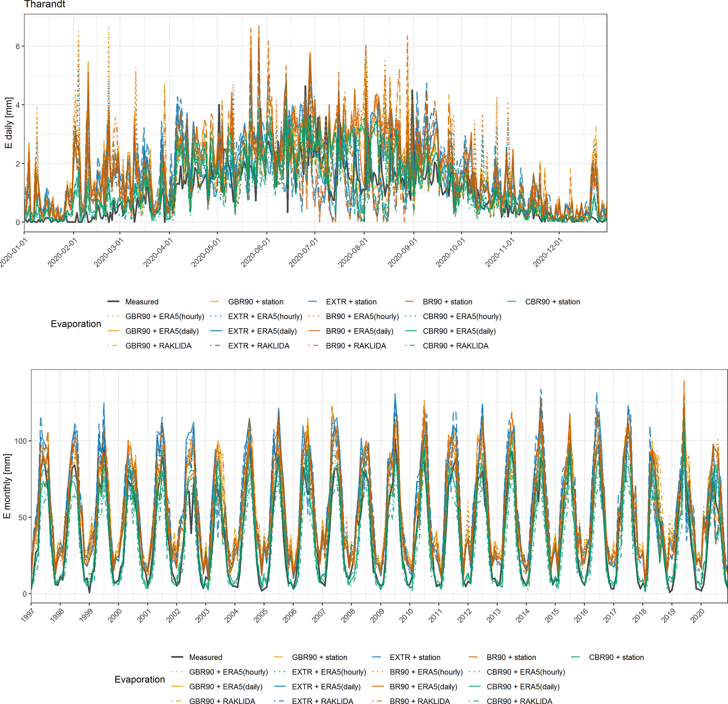The image size is (728, 704).
Task: Click BR90 + ERA5(daily) in bottom legend
Action: 423,686
